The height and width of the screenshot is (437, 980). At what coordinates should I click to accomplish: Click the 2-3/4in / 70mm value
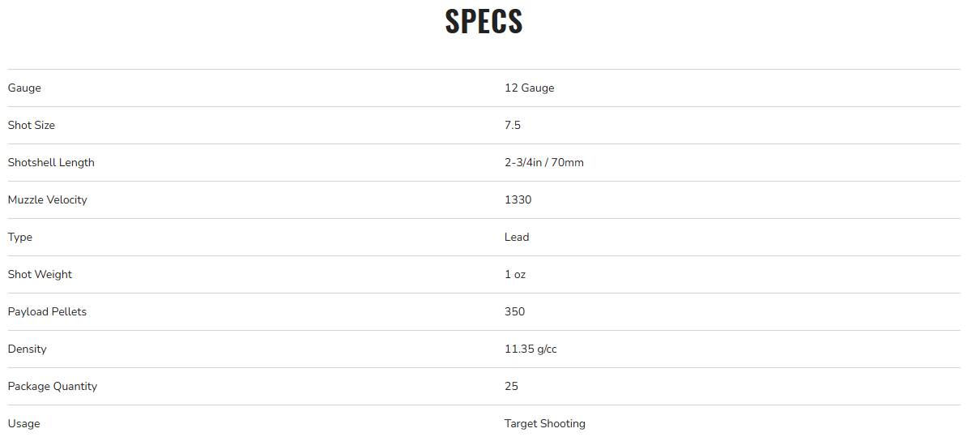pyautogui.click(x=543, y=162)
